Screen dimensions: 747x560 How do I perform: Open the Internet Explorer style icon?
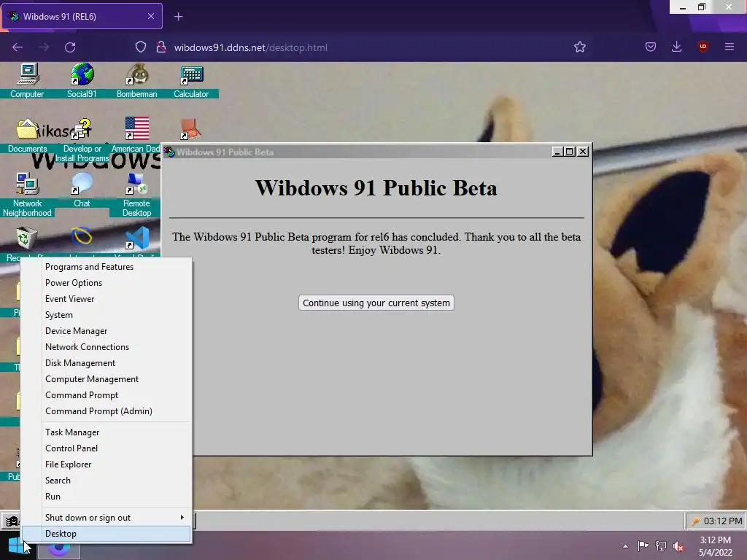(82, 236)
